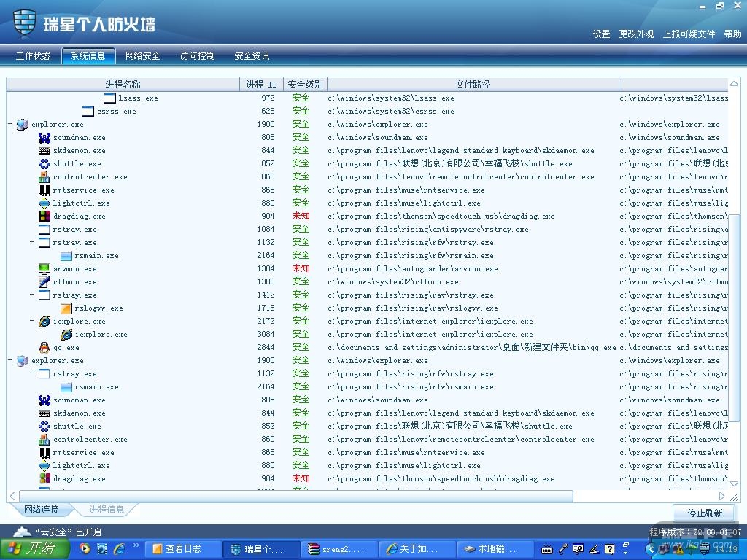
Task: Switch to the 网络安全 tab
Action: tap(142, 56)
